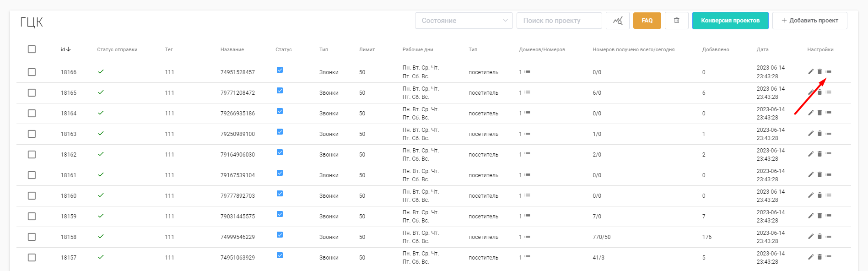
Task: Click send status checkmark for 18165
Action: (x=101, y=92)
